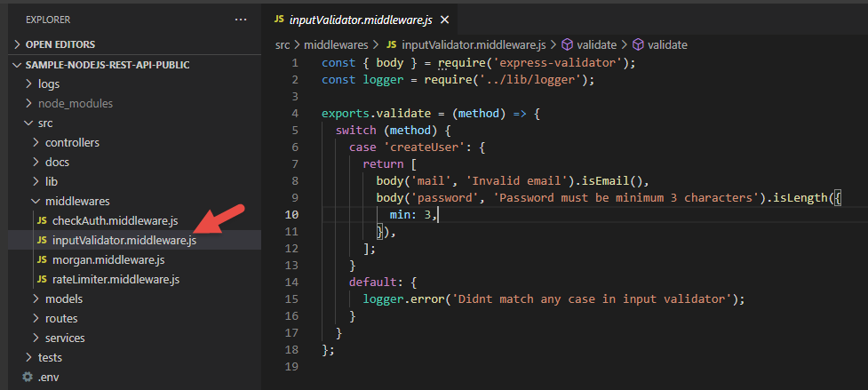Image resolution: width=868 pixels, height=390 pixels.
Task: Click the 'express-validator' string on line 1
Action: pos(558,62)
